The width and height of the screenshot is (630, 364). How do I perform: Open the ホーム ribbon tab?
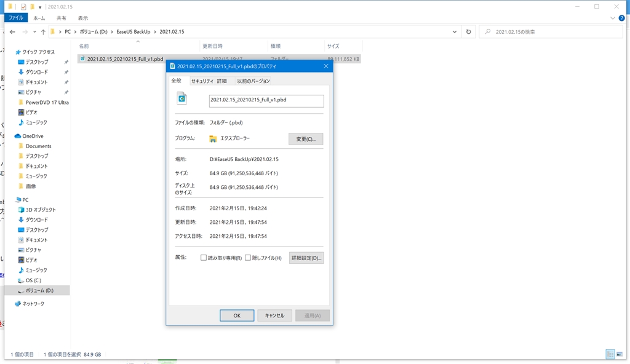[39, 18]
